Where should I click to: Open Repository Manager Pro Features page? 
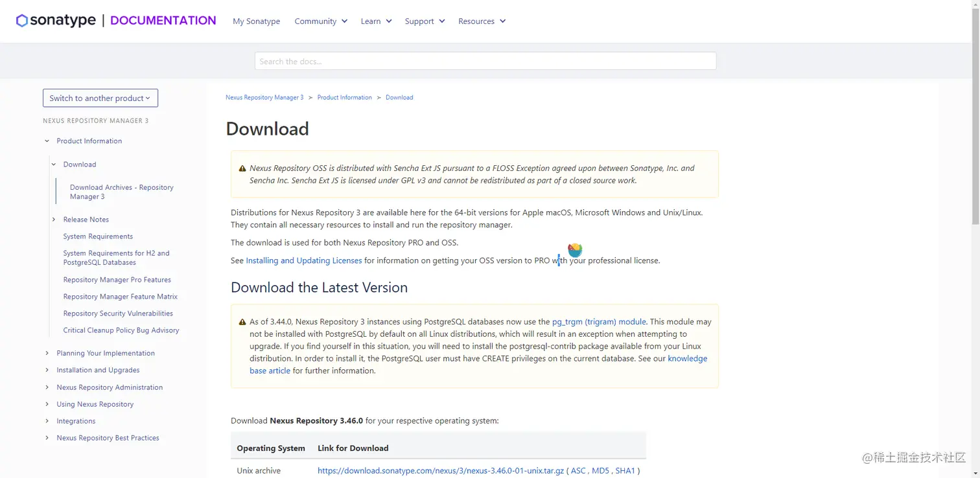[x=117, y=280]
